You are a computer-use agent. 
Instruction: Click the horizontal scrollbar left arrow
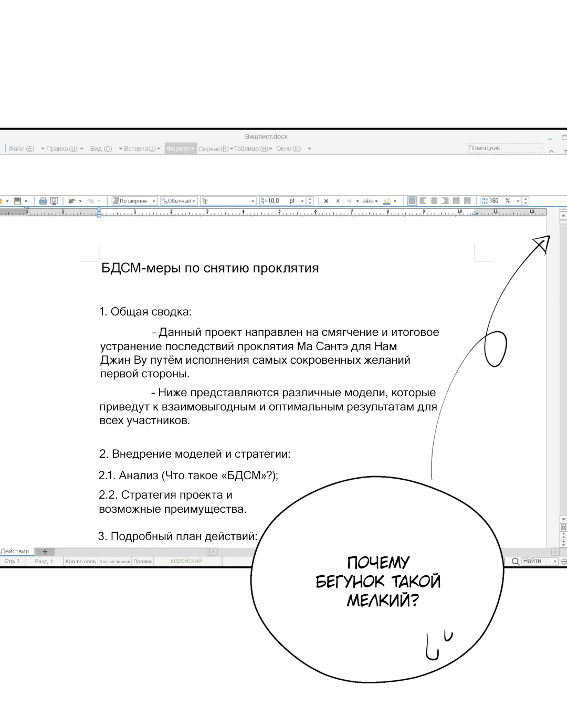[213, 552]
